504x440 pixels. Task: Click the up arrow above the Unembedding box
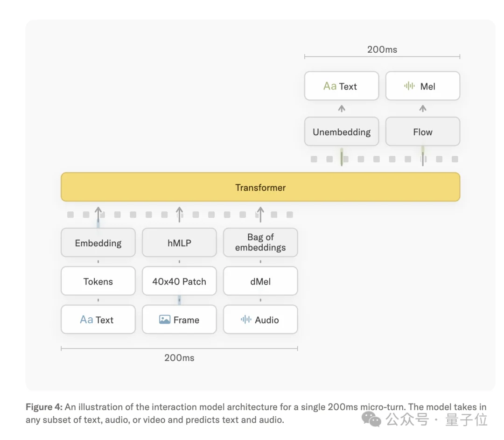pyautogui.click(x=342, y=109)
